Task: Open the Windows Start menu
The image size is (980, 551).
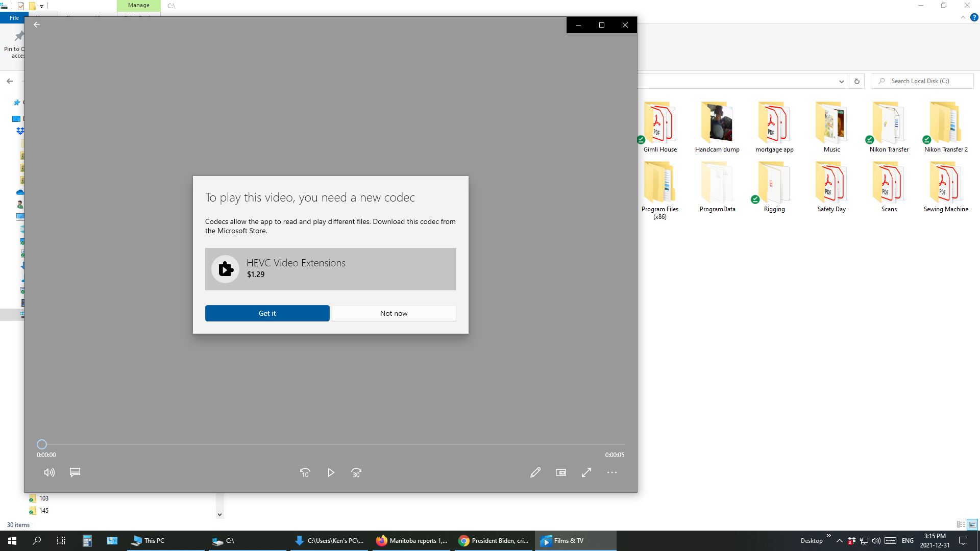Action: (12, 541)
